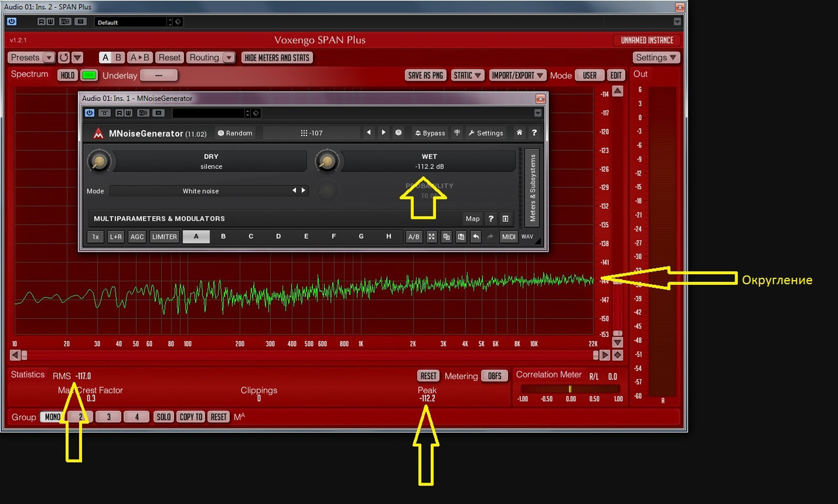Click previous preset arrow in MNoiseGenerator
The width and height of the screenshot is (838, 504).
coord(369,133)
